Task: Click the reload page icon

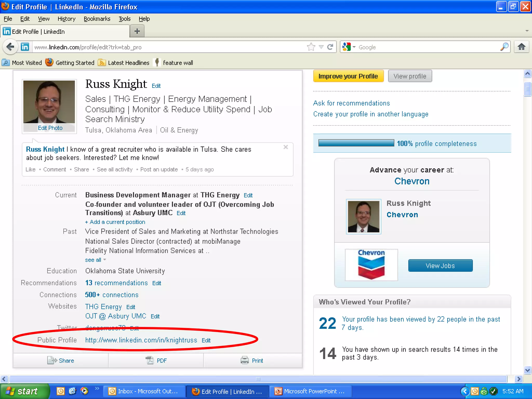Action: click(x=330, y=47)
